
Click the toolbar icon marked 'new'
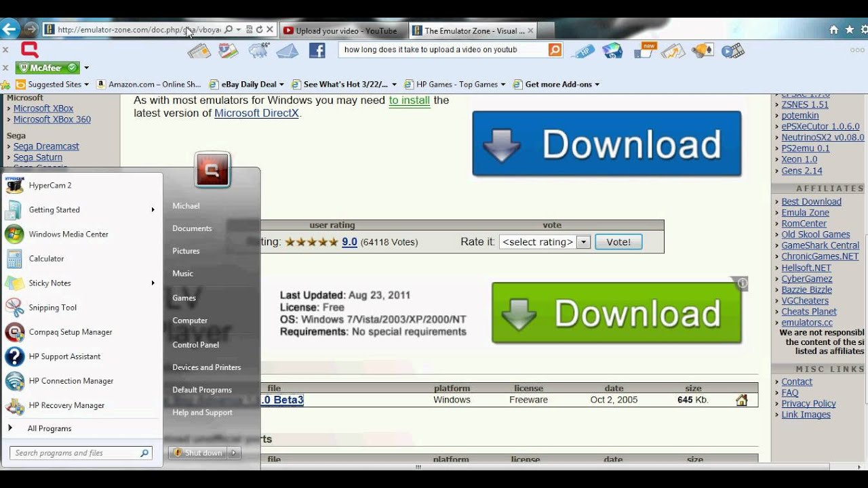click(644, 50)
